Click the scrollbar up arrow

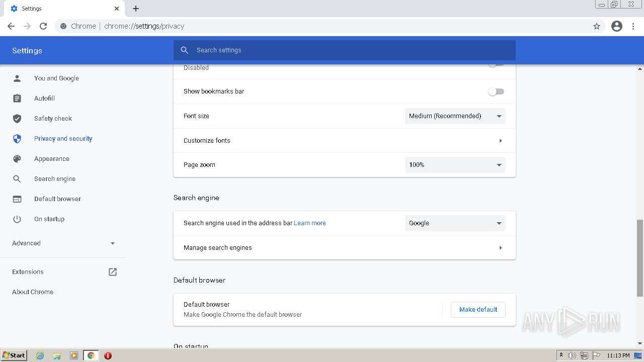pyautogui.click(x=640, y=68)
